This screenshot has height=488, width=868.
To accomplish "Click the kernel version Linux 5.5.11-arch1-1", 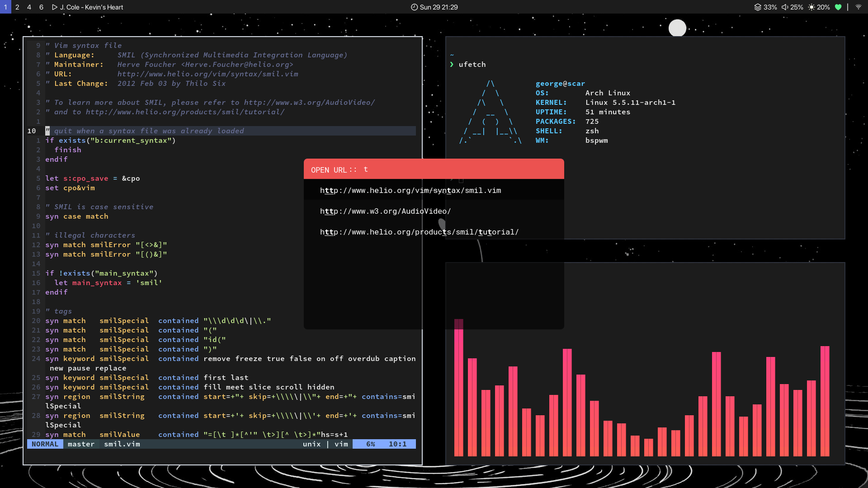I will 631,103.
